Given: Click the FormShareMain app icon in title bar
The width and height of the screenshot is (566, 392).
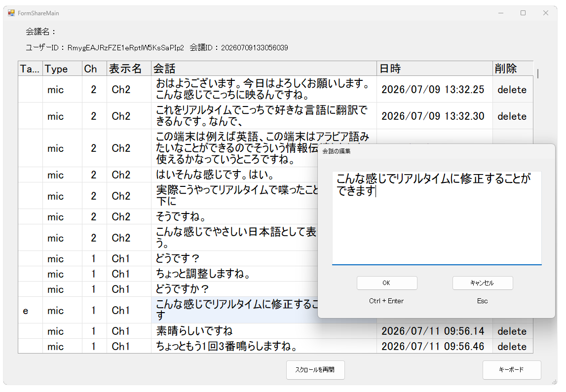Looking at the screenshot, I should pos(11,13).
